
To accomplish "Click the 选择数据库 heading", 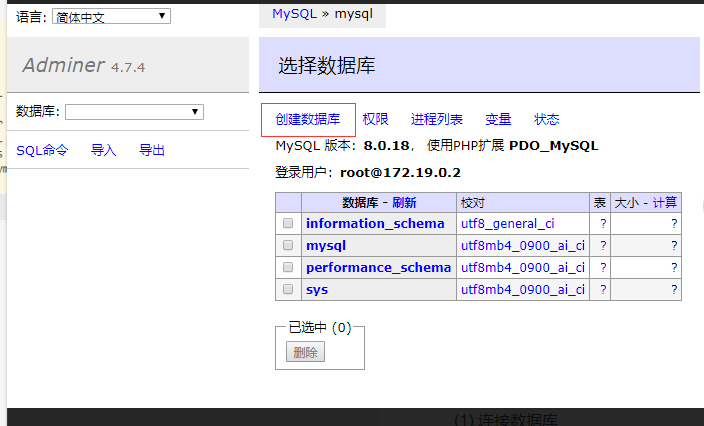I will point(327,66).
